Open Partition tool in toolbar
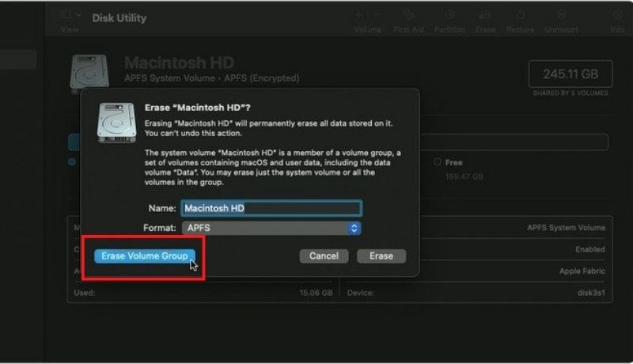Screen dimensions: 633x364 tap(449, 15)
